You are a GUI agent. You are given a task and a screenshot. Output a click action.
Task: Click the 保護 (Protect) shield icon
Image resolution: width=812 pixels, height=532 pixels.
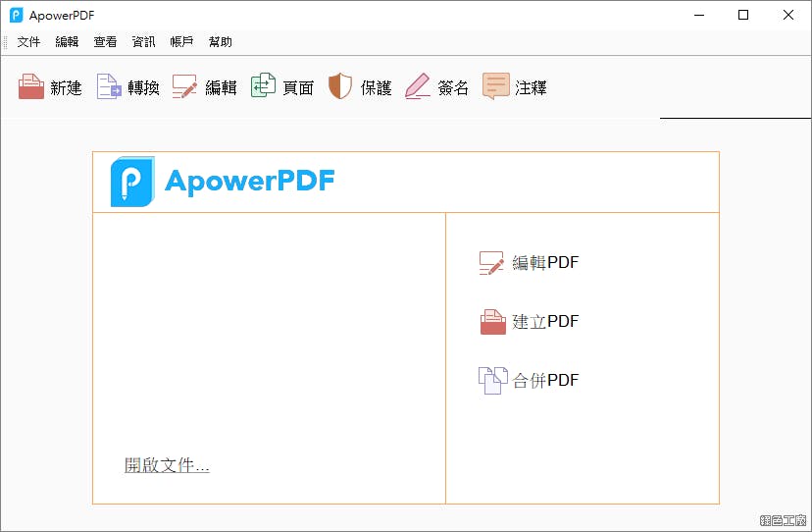coord(340,86)
